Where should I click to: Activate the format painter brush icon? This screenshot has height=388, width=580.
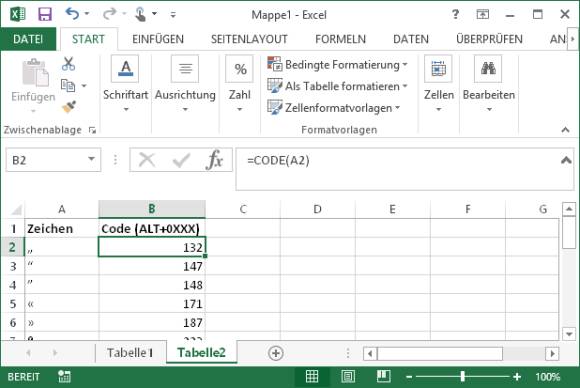[69, 107]
